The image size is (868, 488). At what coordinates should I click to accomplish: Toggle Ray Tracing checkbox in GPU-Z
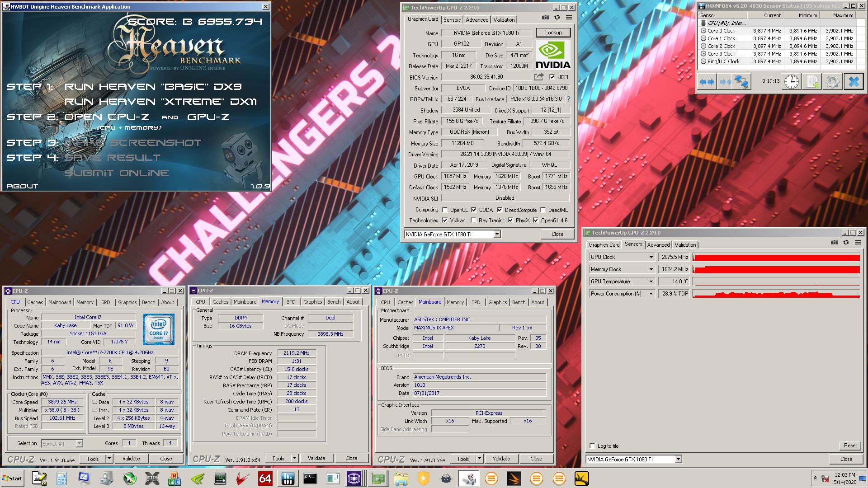point(473,221)
